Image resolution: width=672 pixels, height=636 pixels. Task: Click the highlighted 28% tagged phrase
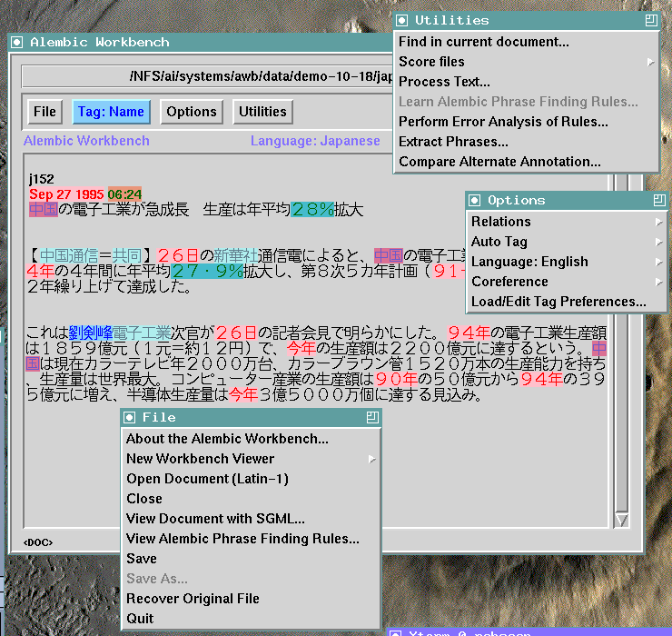(312, 210)
